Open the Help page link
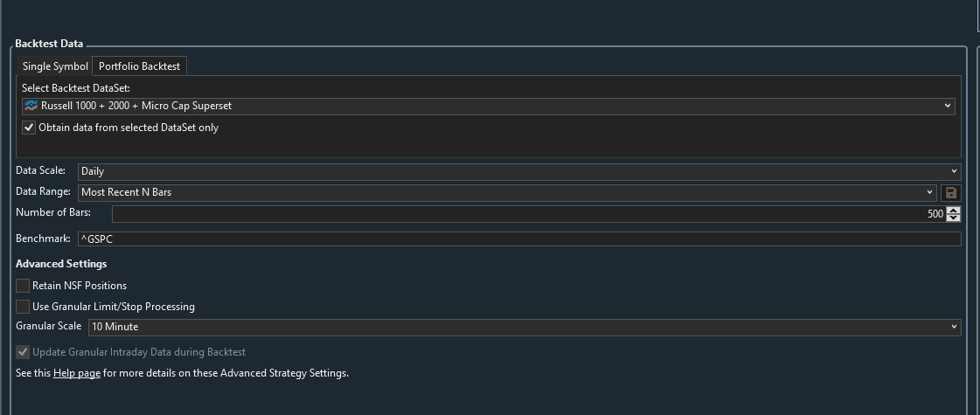Screen dimensions: 980x415 pos(77,373)
